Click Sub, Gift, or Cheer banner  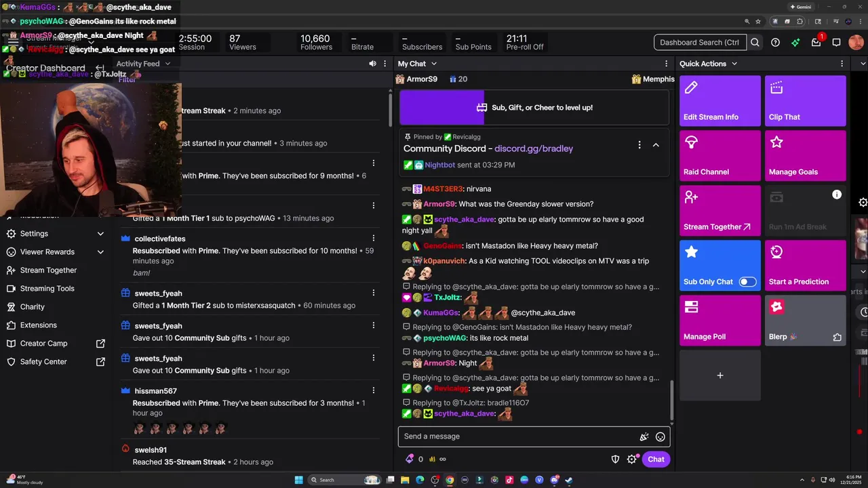[x=534, y=107]
